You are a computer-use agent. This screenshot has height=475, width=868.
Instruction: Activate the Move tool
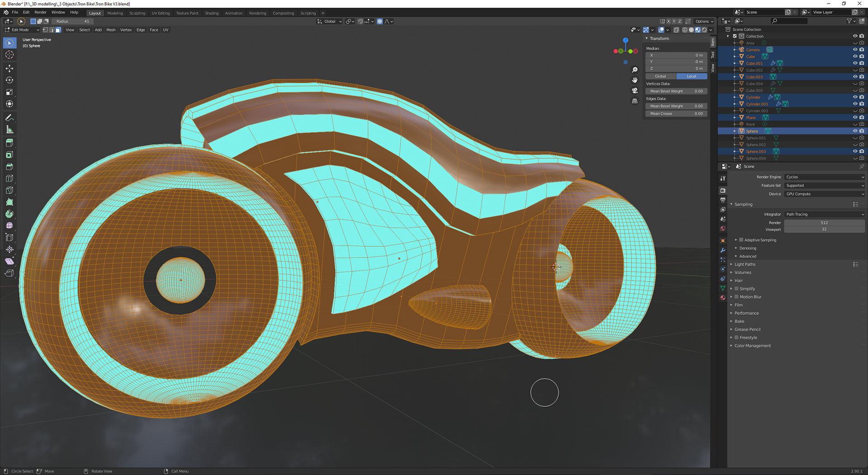pyautogui.click(x=9, y=68)
